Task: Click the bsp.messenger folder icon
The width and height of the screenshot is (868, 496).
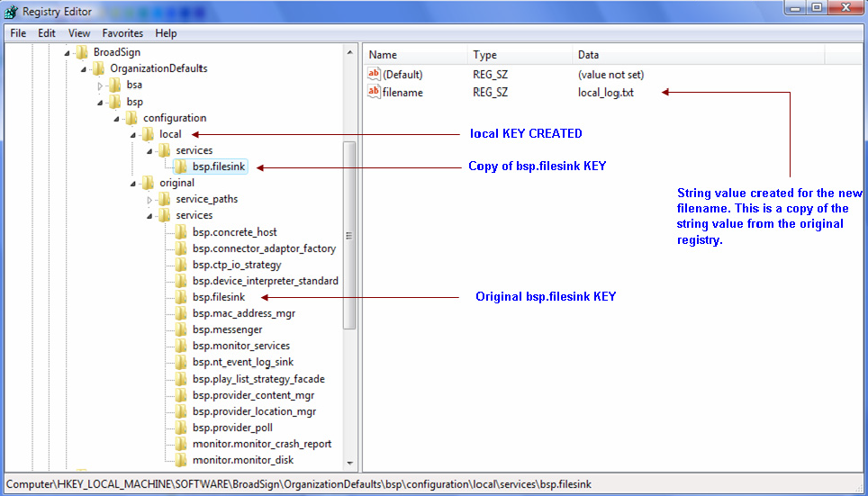Action: (x=181, y=329)
